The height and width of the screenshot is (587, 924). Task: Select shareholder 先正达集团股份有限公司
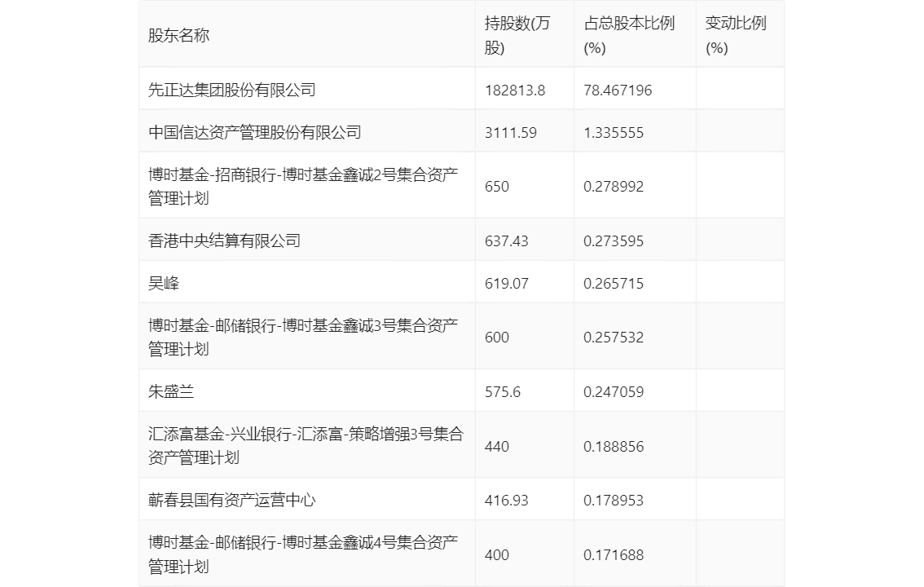click(231, 90)
